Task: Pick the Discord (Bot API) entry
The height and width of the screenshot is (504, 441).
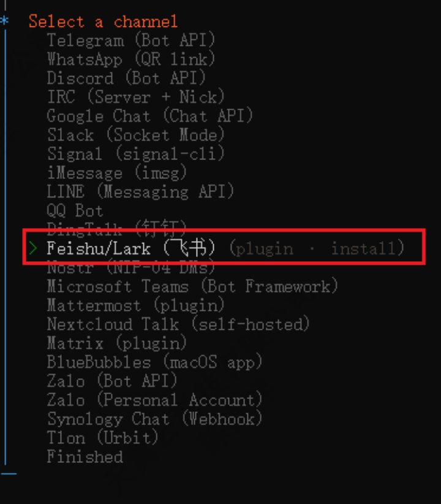Action: point(126,78)
